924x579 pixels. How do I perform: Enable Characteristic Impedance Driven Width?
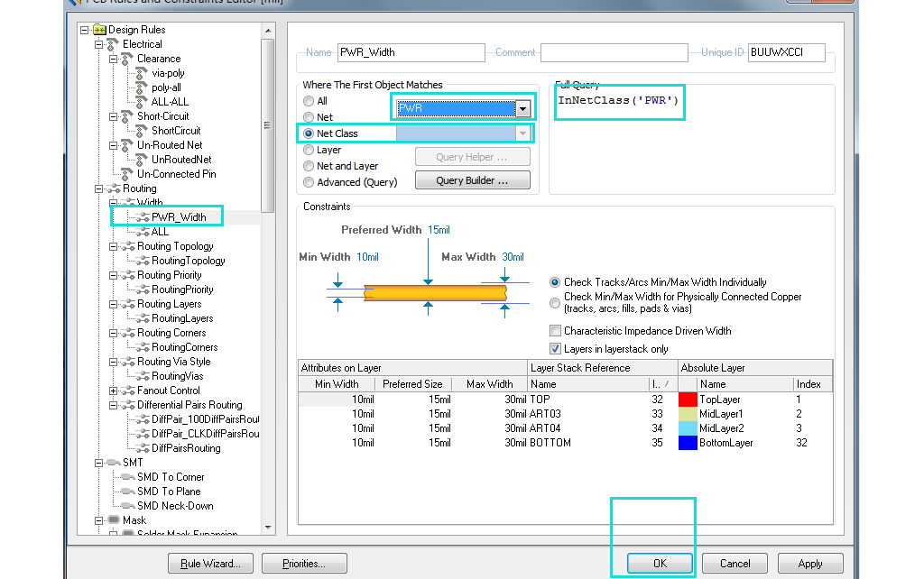555,330
